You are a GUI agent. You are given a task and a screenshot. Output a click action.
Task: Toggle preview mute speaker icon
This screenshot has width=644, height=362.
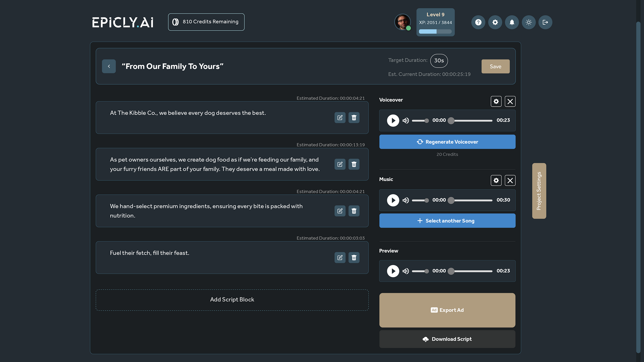tap(406, 271)
